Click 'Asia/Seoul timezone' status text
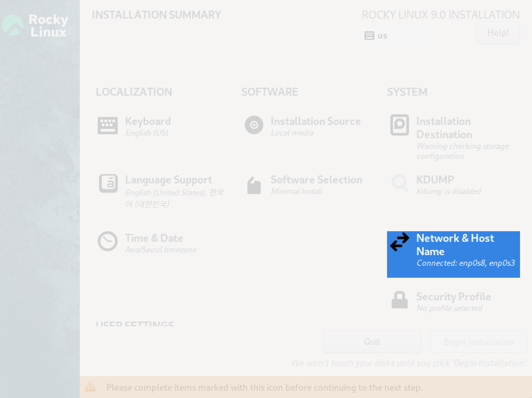 (161, 250)
